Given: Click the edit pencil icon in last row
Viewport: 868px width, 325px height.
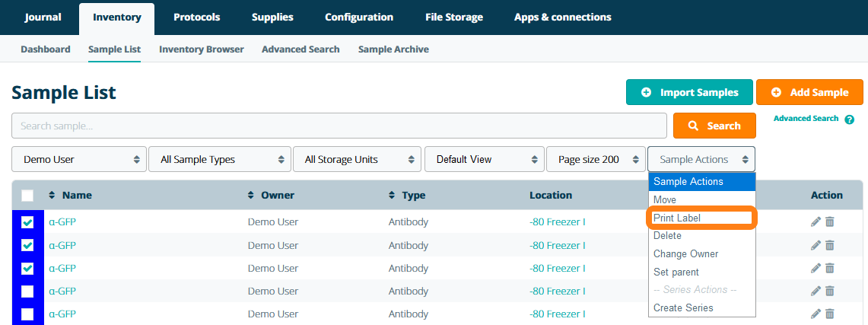Looking at the screenshot, I should [x=816, y=314].
